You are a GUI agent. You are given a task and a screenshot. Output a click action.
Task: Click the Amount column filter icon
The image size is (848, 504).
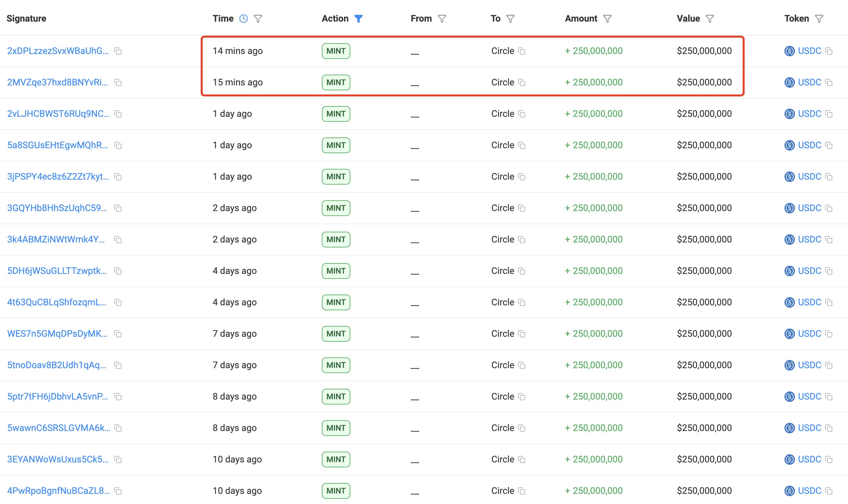607,19
